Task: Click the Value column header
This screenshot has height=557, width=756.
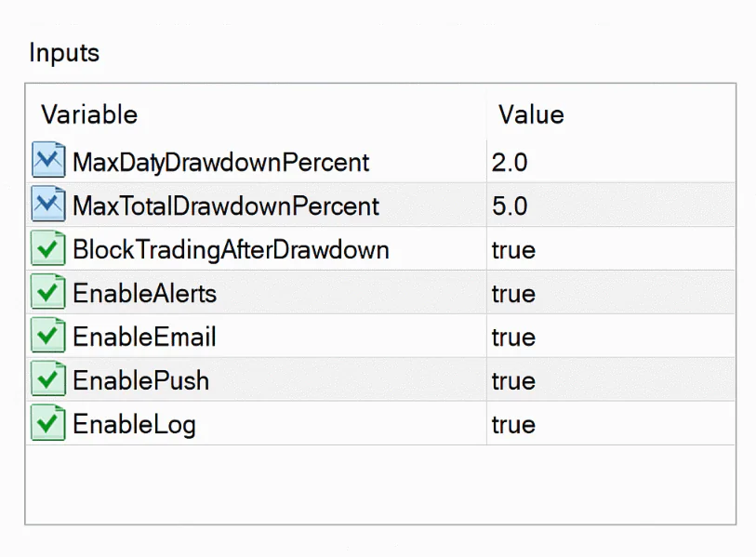Action: tap(531, 114)
